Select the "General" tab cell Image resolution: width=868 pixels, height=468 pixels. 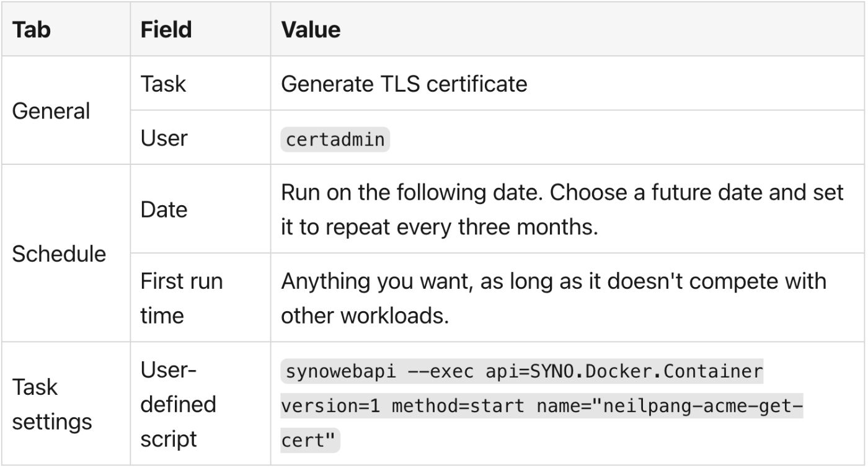pos(51,111)
